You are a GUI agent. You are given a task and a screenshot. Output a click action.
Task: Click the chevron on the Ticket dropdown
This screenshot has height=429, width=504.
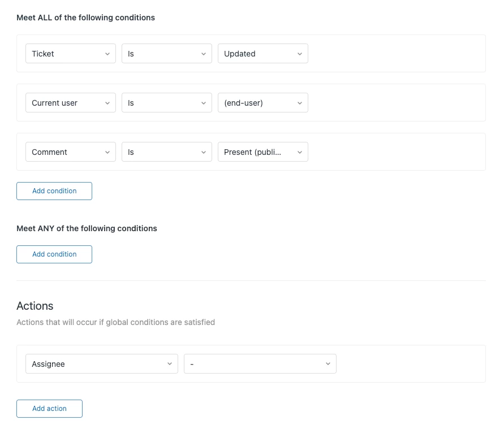tap(107, 54)
